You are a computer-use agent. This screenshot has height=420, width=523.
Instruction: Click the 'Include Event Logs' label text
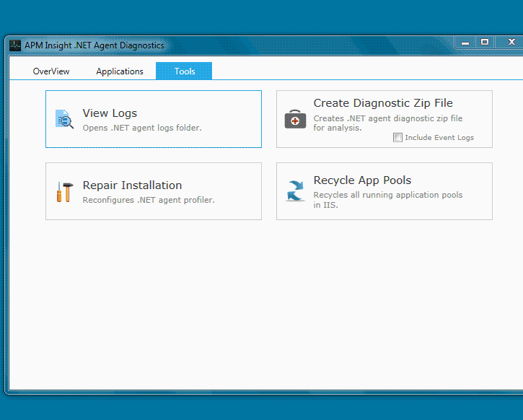click(x=439, y=138)
